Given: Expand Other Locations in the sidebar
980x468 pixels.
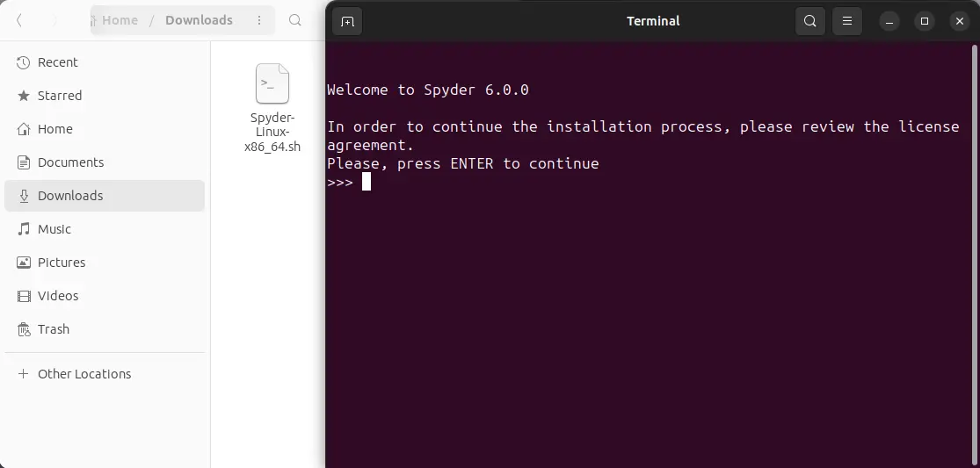Looking at the screenshot, I should [83, 374].
